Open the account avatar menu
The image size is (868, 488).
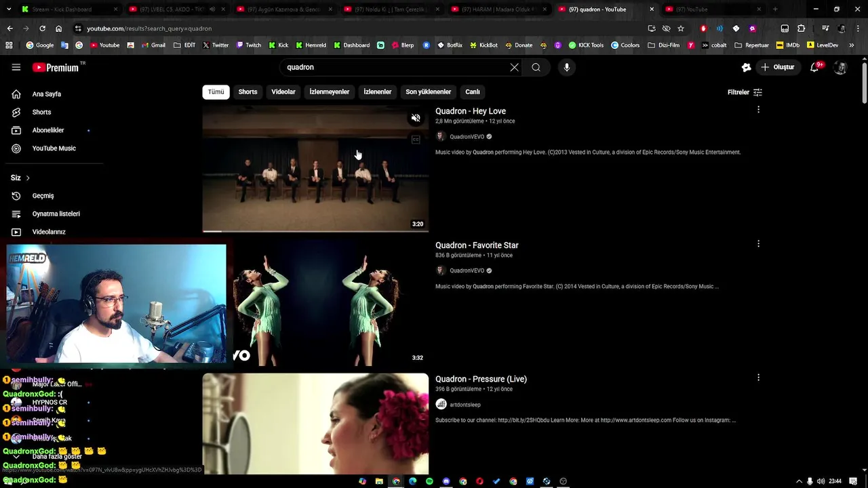click(840, 67)
